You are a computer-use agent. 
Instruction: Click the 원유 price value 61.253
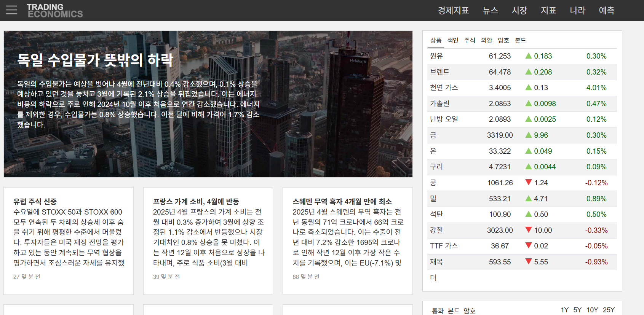500,56
